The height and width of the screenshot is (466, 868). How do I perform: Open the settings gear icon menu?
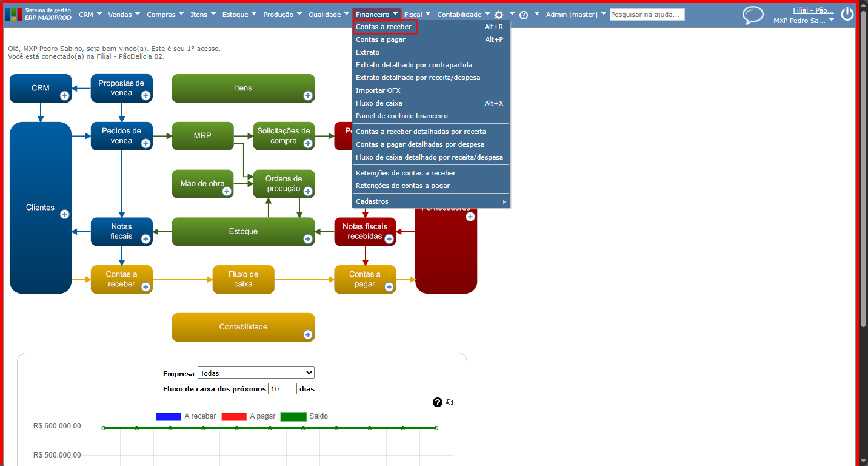tap(499, 15)
